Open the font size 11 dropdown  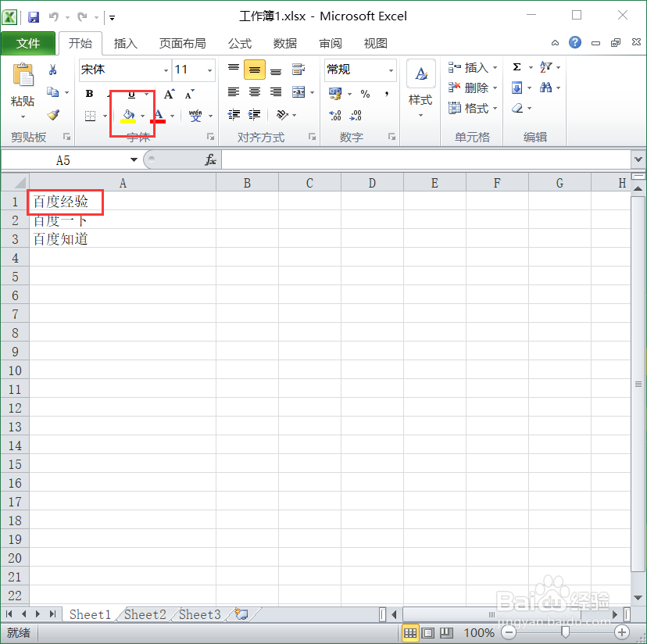[x=209, y=70]
